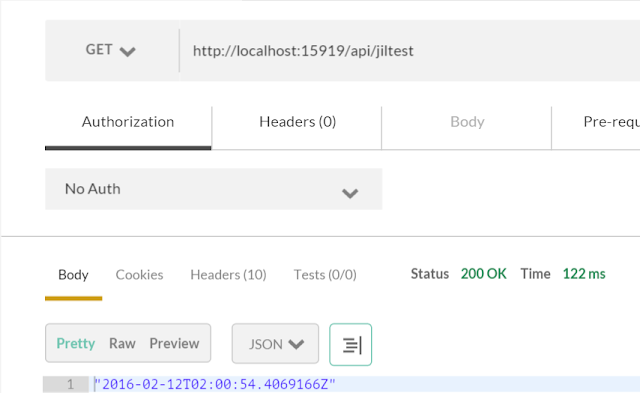This screenshot has height=393, width=640.
Task: Expand the No Auth type dropdown
Action: 213,189
